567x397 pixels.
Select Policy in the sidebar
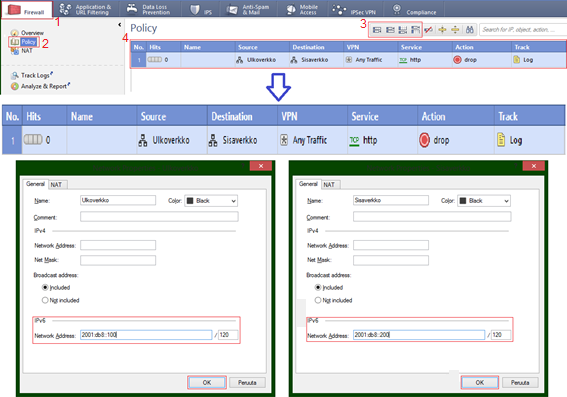24,42
